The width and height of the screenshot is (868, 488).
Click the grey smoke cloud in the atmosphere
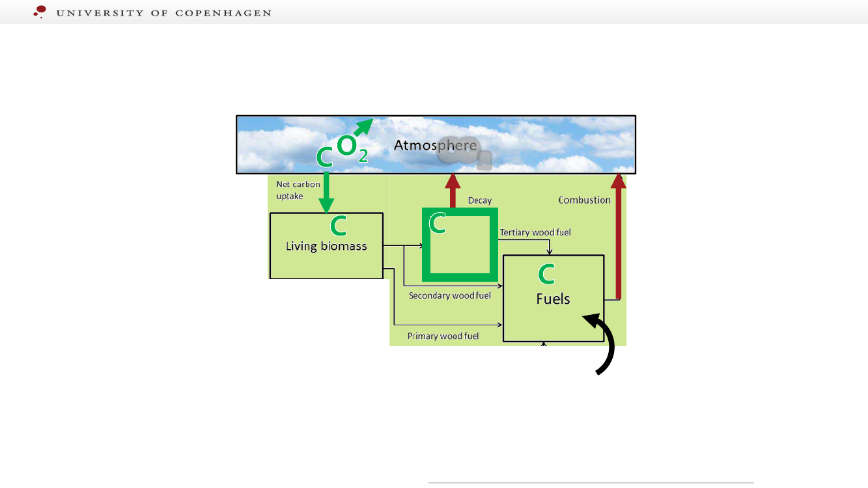(x=464, y=152)
